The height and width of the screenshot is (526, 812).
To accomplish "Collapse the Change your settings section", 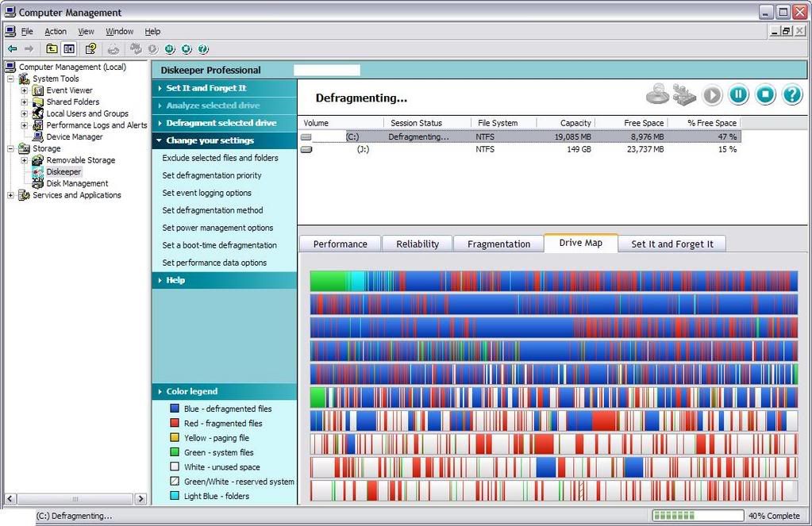I will click(224, 140).
